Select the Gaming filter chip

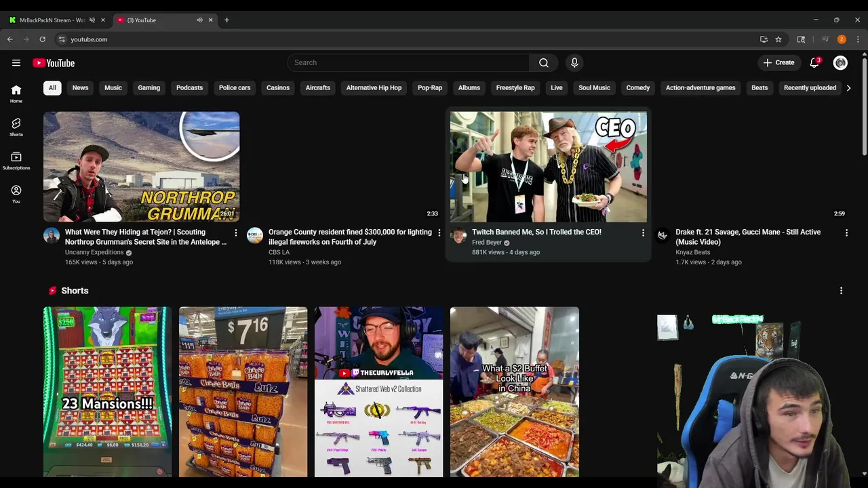[149, 88]
